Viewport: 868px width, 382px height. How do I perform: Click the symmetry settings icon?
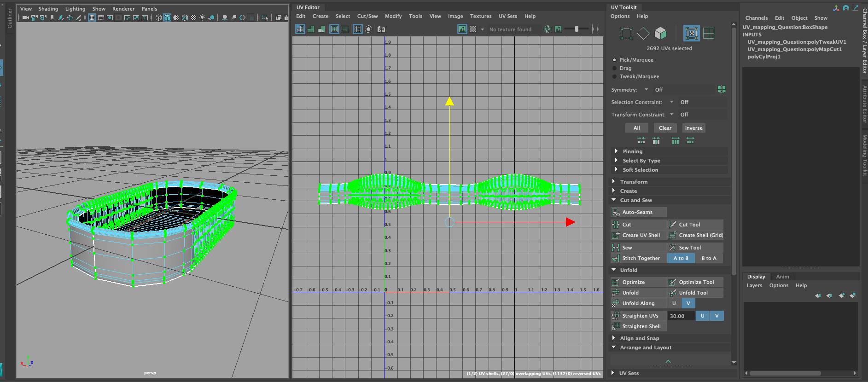(721, 89)
